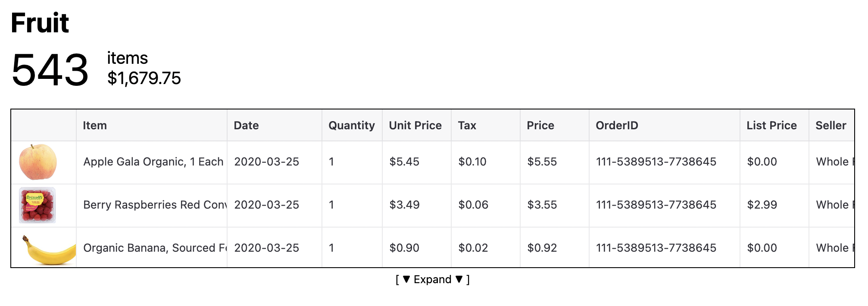Click the banana product thumbnail
Image resolution: width=868 pixels, height=306 pixels.
coord(49,249)
